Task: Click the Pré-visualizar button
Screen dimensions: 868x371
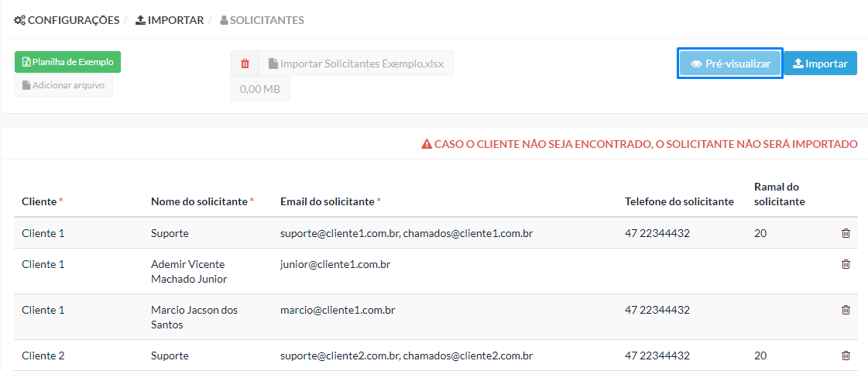Action: 730,64
